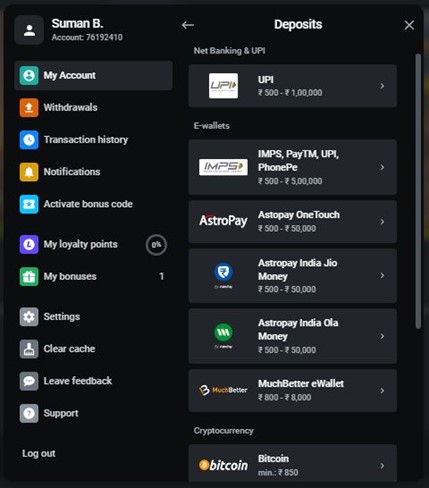Click the Clear cache broom icon
The width and height of the screenshot is (429, 488).
[x=29, y=349]
